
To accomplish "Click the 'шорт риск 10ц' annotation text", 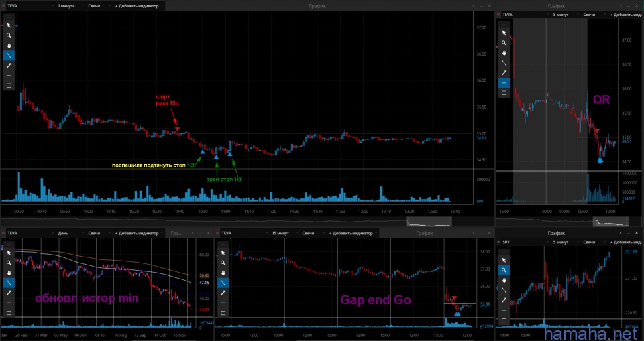I will (167, 100).
